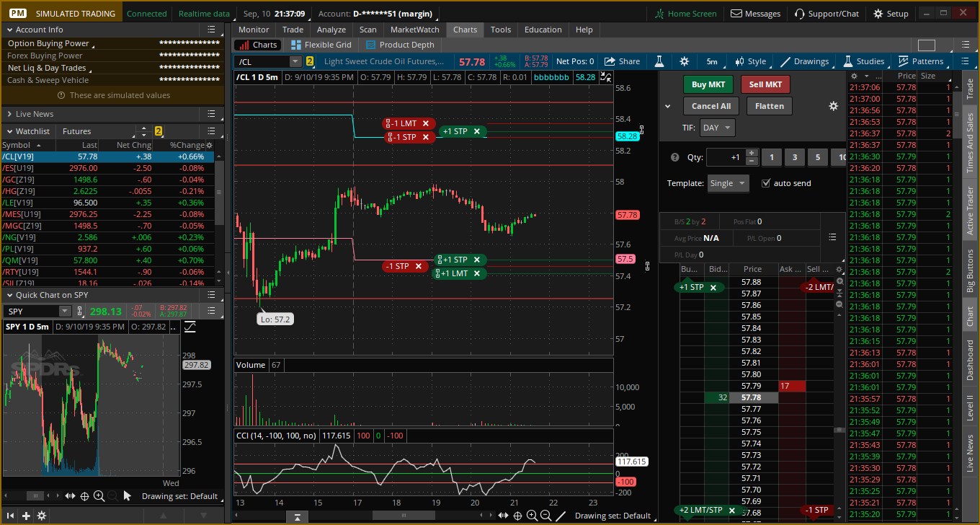The height and width of the screenshot is (525, 980).
Task: Toggle the Active Trader side panel
Action: point(970,211)
